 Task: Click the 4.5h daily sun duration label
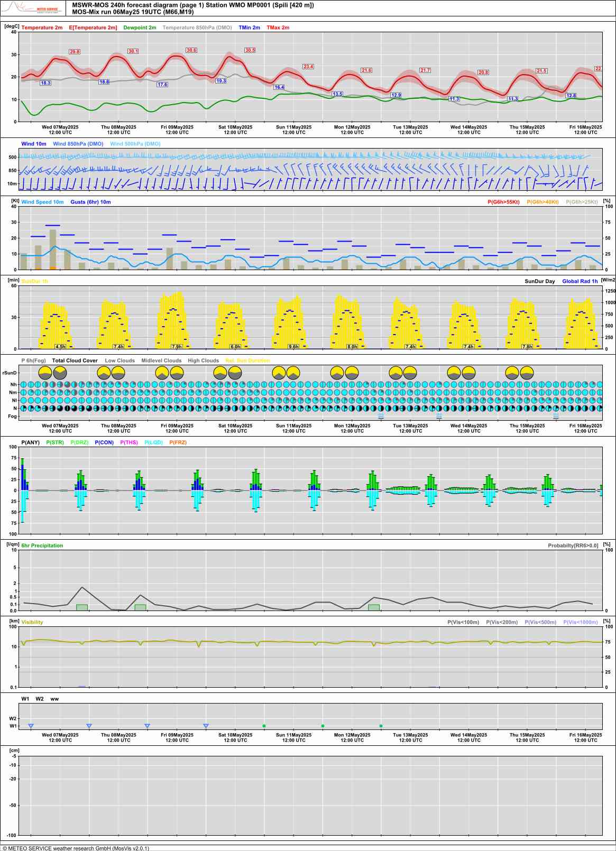(60, 347)
